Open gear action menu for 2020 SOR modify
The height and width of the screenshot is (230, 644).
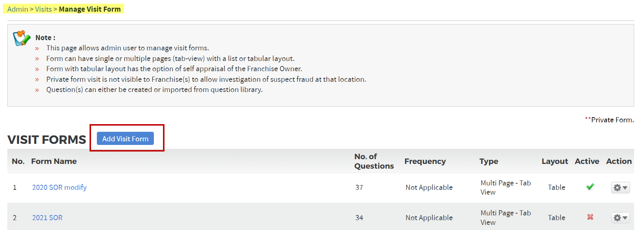[x=620, y=188]
